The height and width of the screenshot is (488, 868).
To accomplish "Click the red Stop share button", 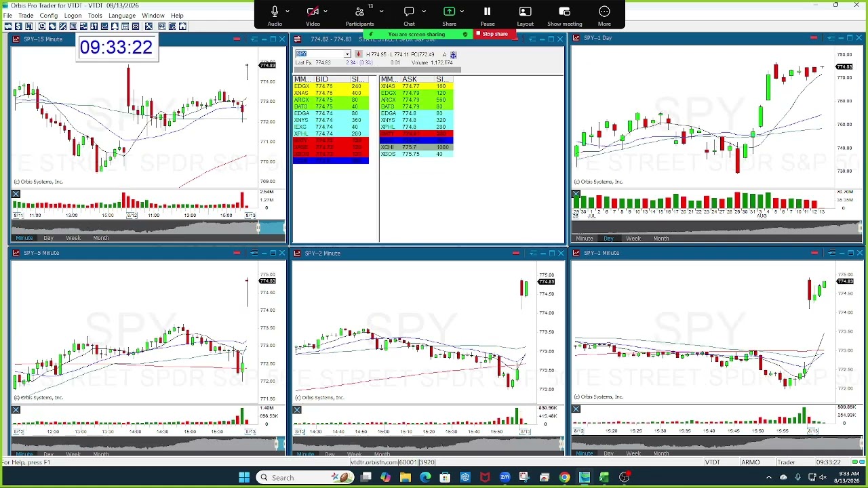I will [x=495, y=34].
